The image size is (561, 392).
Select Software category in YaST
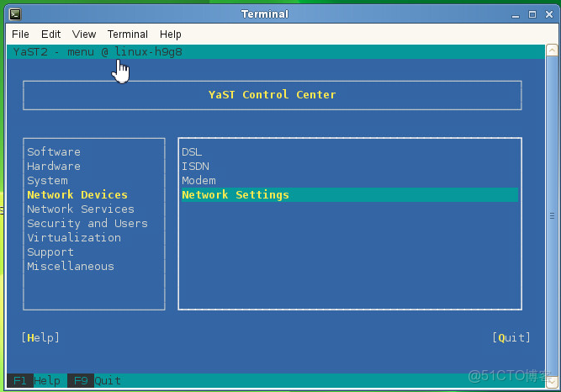coord(54,151)
